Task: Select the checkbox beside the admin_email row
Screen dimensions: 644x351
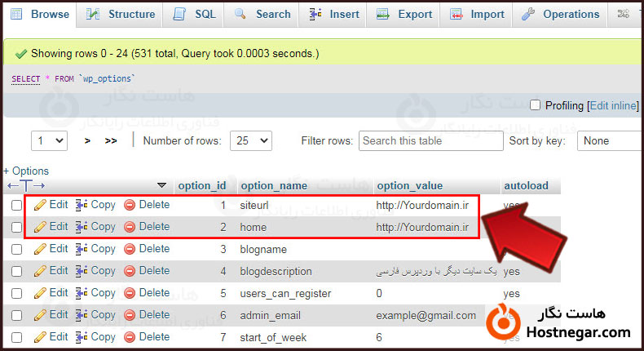Action: pos(16,316)
